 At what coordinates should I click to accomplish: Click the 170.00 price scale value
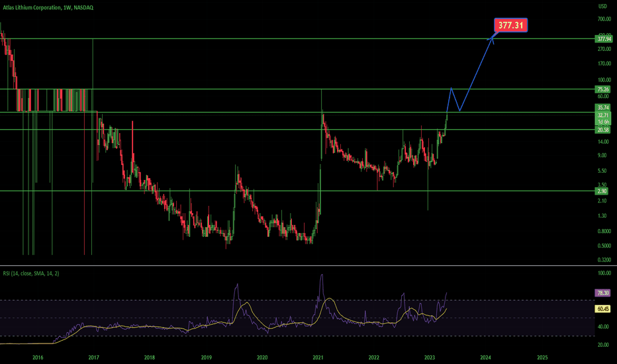coord(604,64)
